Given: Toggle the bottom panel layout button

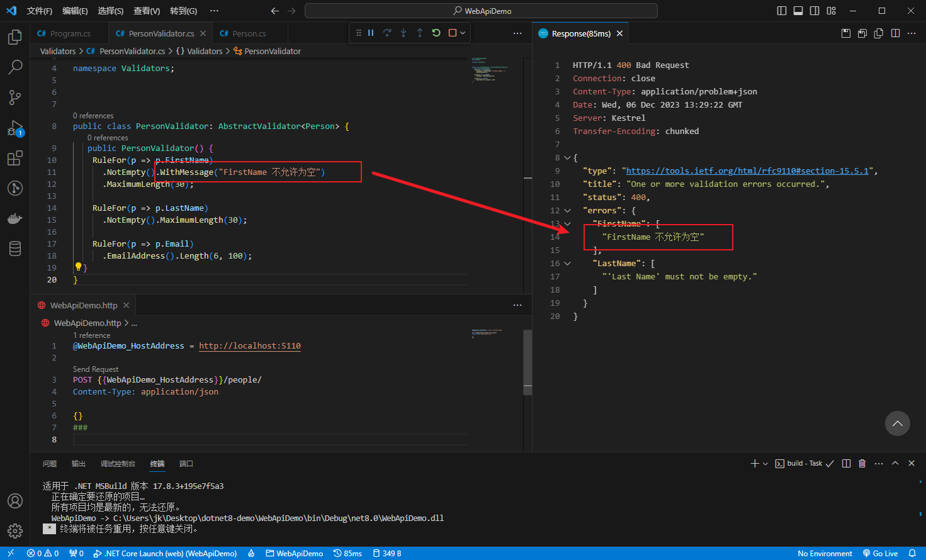Looking at the screenshot, I should pos(798,11).
